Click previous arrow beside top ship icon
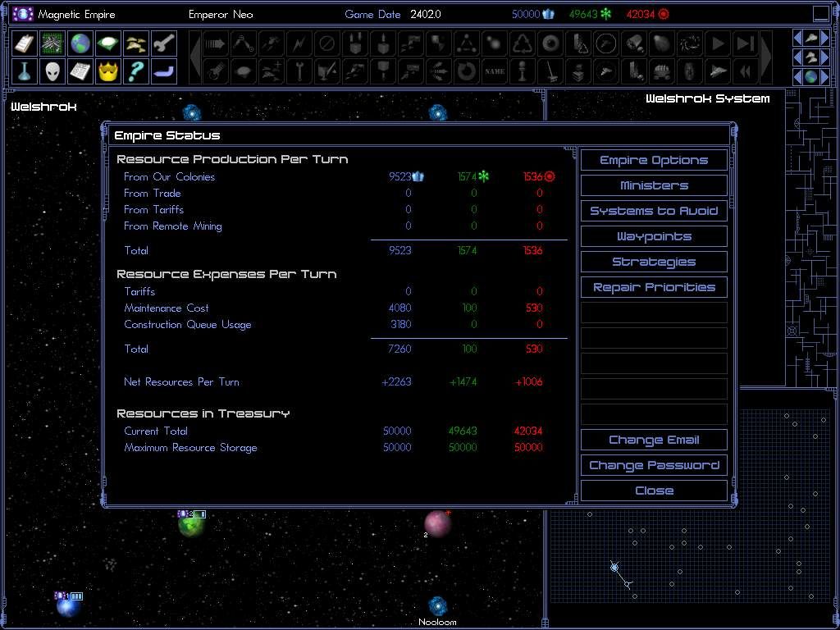Screen dimensions: 840x630 coord(798,38)
